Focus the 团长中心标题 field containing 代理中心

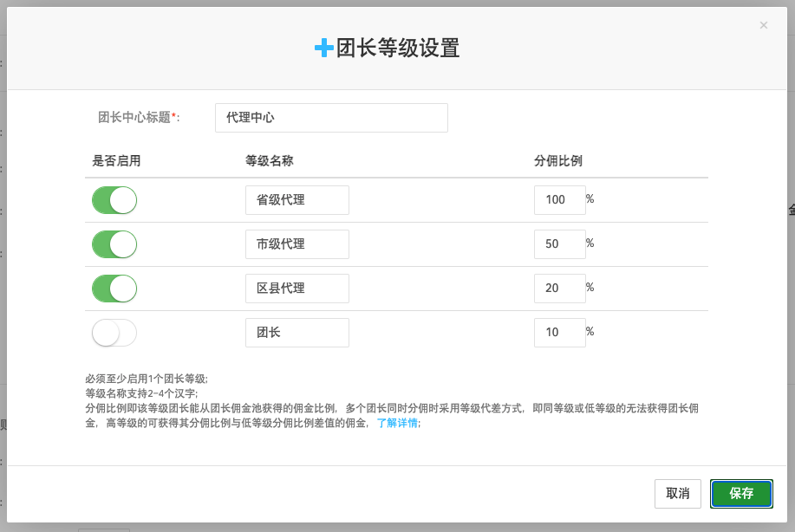(x=330, y=118)
